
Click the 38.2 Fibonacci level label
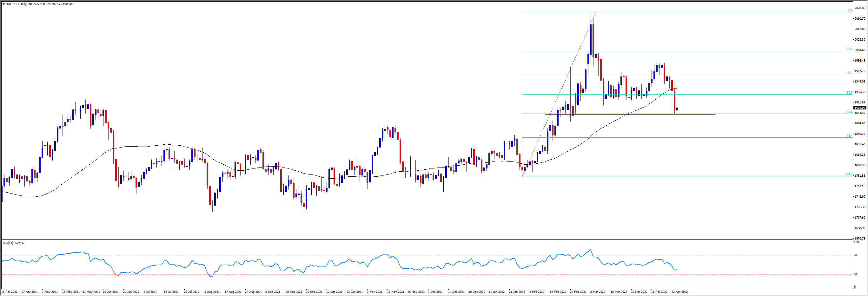click(850, 73)
